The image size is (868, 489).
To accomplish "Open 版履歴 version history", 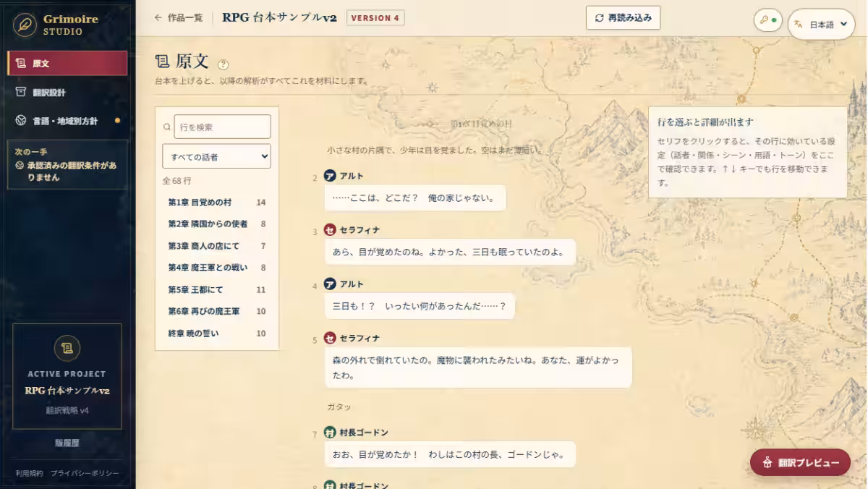I will click(67, 443).
